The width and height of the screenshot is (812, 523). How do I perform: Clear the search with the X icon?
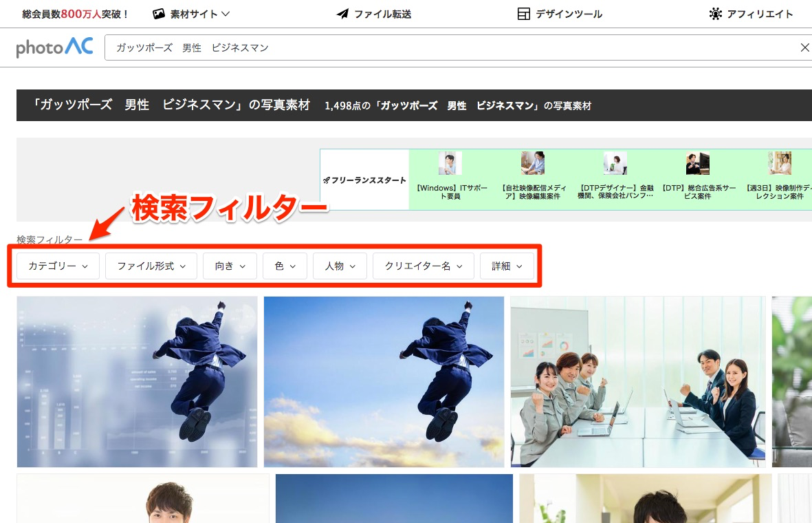point(804,47)
